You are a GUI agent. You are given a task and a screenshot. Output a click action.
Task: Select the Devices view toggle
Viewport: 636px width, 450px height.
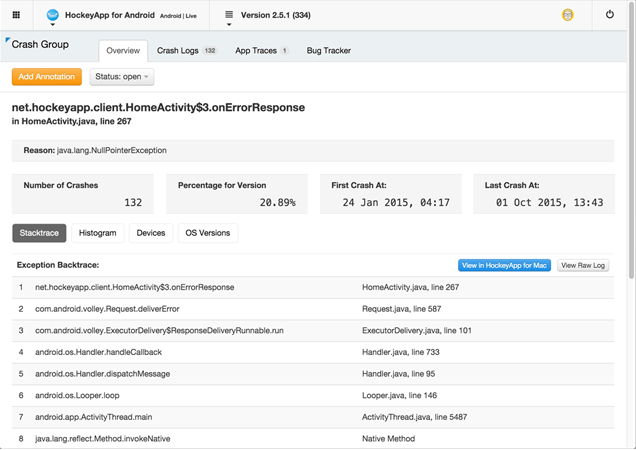pos(151,233)
